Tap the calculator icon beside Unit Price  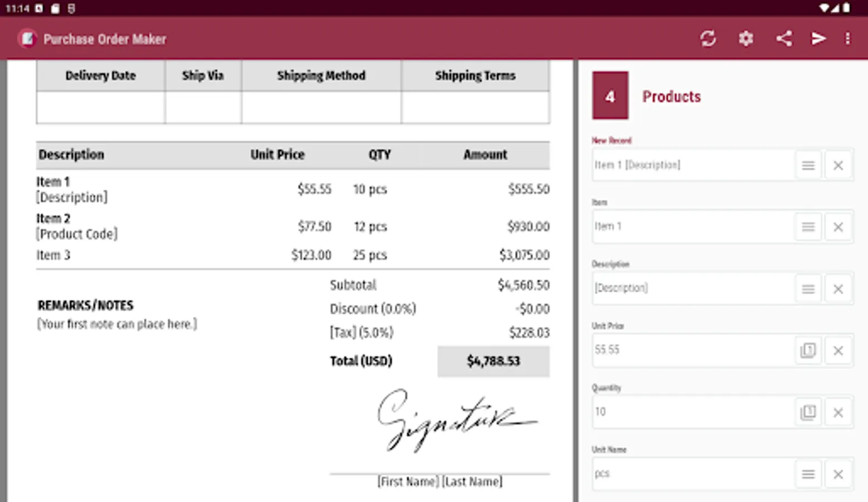[808, 350]
